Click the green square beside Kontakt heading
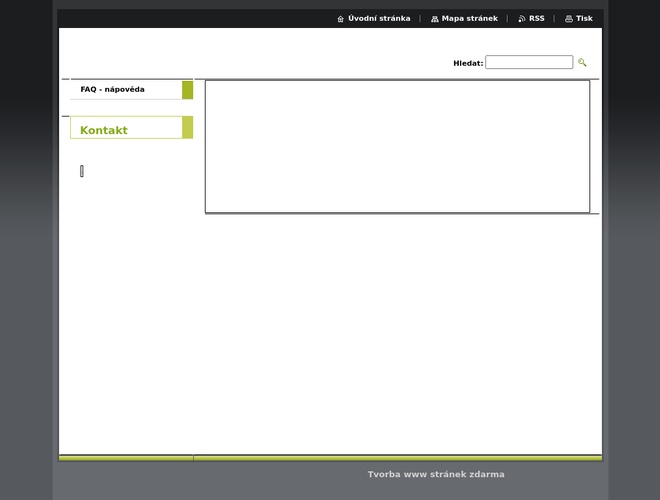Viewport: 660px width, 500px height. [187, 128]
